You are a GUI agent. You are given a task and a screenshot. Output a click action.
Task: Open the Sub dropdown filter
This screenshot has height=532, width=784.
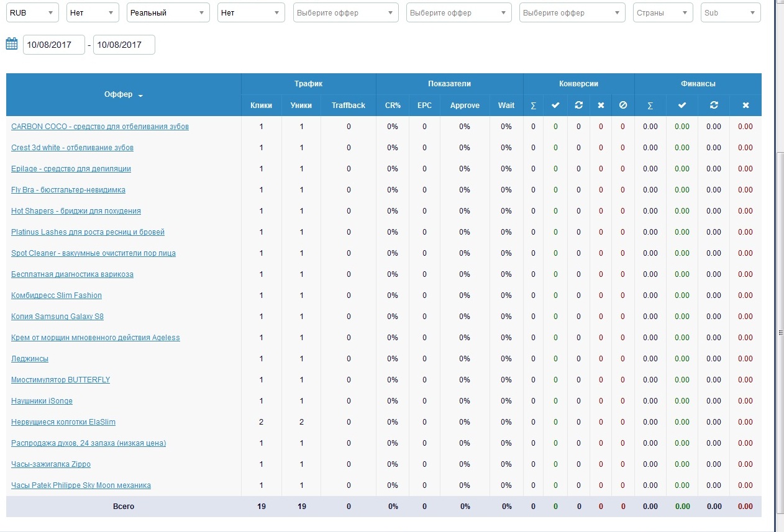[x=731, y=12]
